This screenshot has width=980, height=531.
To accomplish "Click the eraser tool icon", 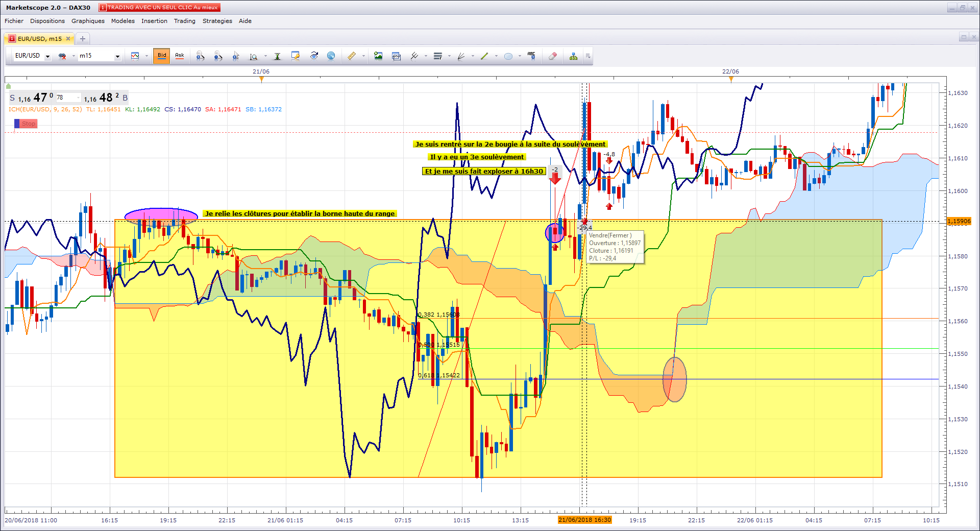I will [x=552, y=56].
